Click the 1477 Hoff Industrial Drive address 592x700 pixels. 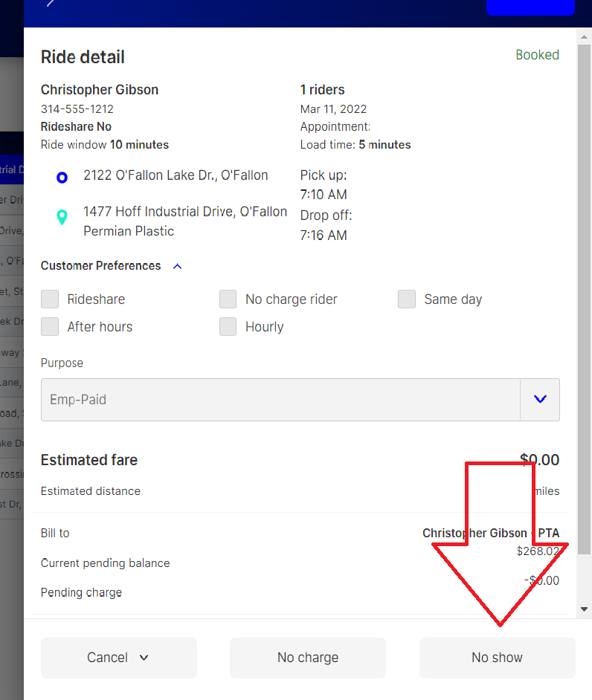185,212
